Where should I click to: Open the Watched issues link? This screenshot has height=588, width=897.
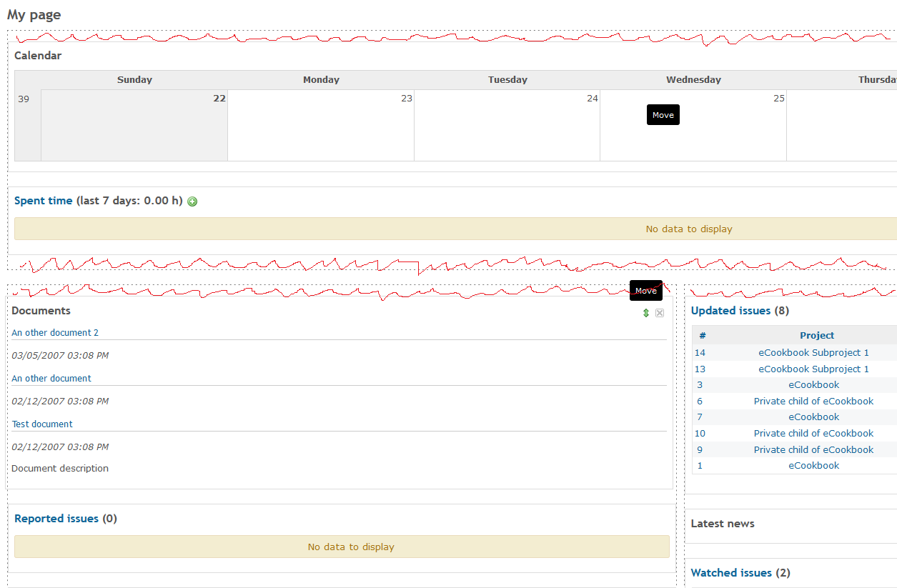coord(731,573)
